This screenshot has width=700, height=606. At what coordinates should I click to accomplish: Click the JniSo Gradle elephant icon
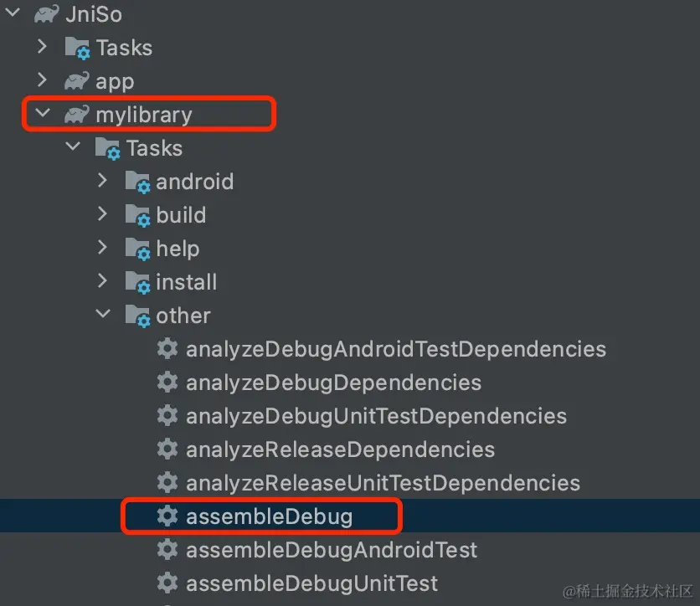(46, 14)
